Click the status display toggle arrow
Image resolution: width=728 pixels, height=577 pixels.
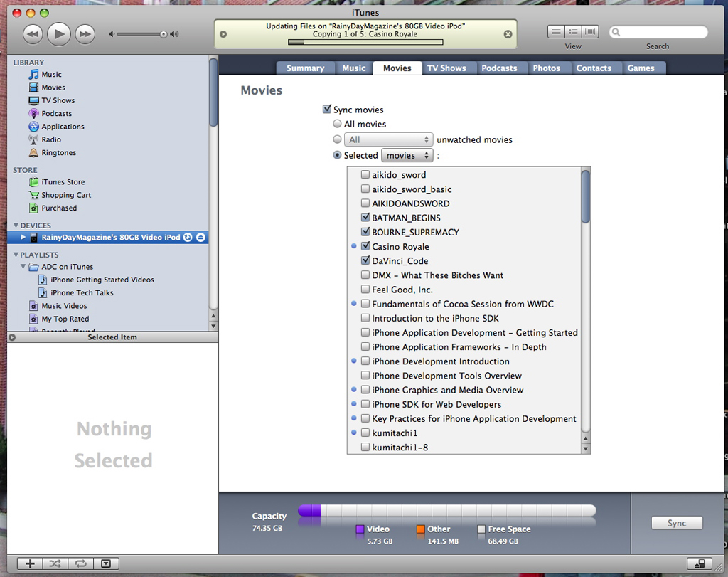pyautogui.click(x=223, y=34)
